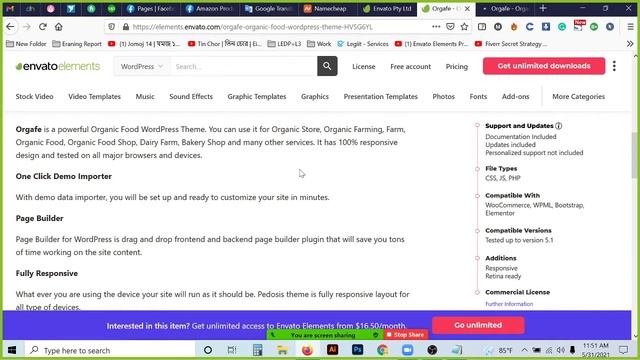Show more bookmarks chevron

[630, 44]
